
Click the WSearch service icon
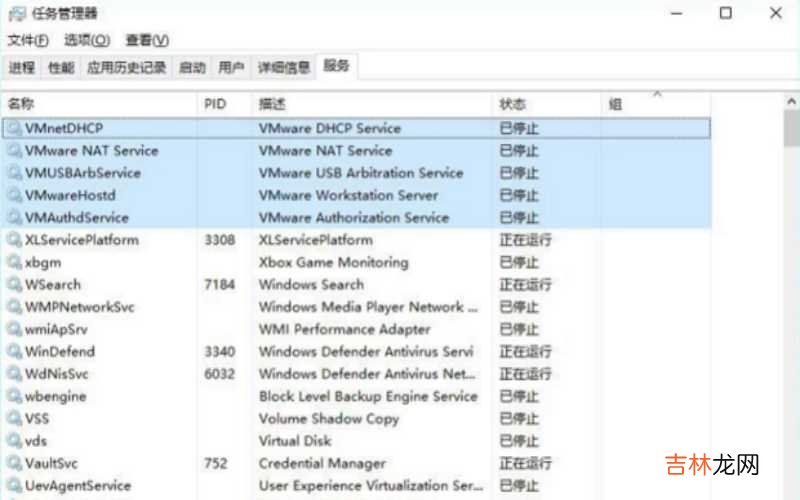pyautogui.click(x=14, y=285)
